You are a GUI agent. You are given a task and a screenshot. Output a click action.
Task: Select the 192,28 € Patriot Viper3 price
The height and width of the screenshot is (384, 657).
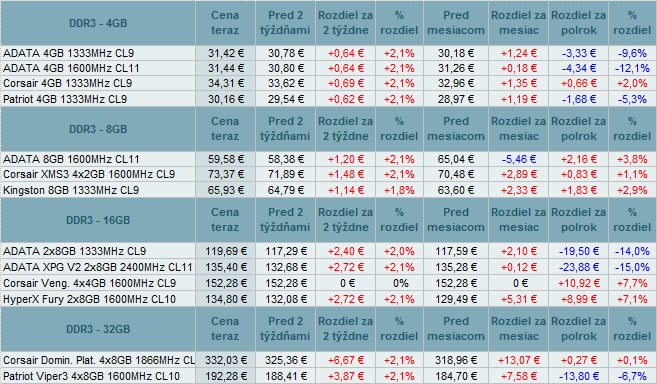226,376
